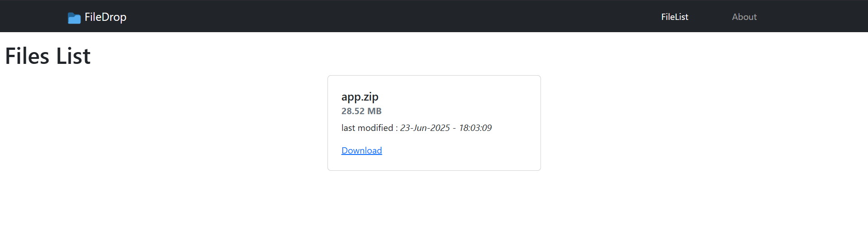Click navbar space between FileList and About

(x=710, y=17)
